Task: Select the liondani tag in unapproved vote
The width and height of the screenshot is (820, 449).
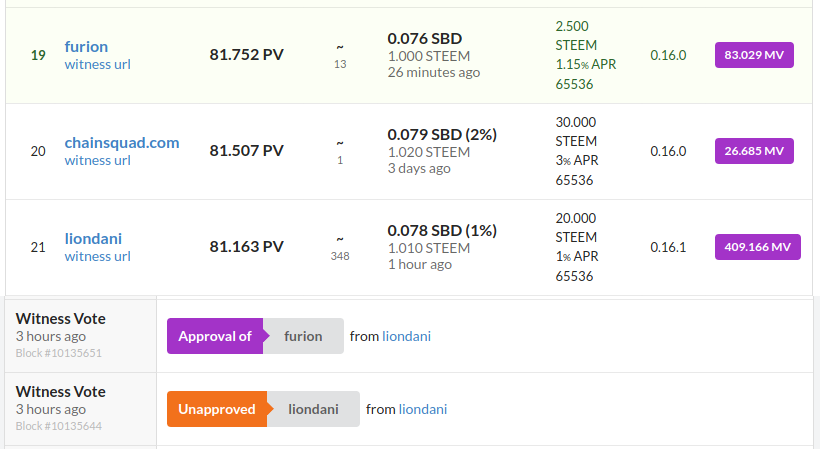Action: pos(313,409)
